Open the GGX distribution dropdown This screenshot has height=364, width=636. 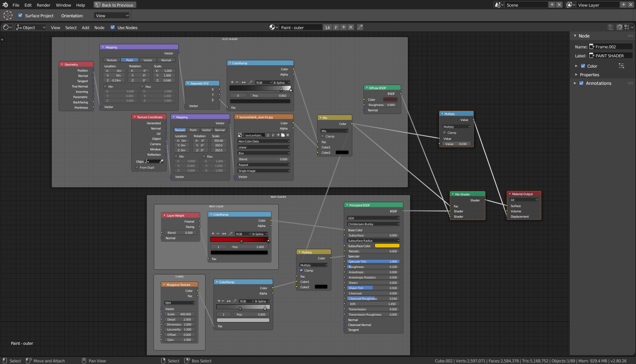click(373, 218)
